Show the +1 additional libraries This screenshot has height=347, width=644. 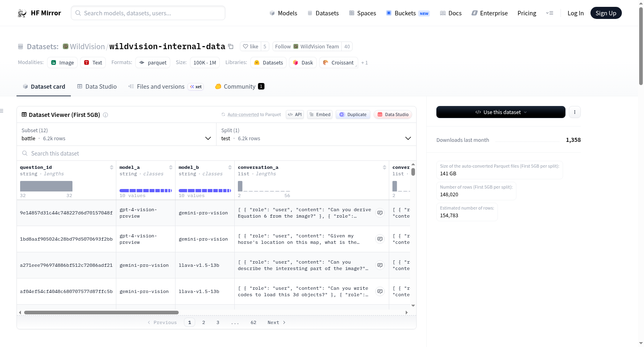pyautogui.click(x=364, y=62)
